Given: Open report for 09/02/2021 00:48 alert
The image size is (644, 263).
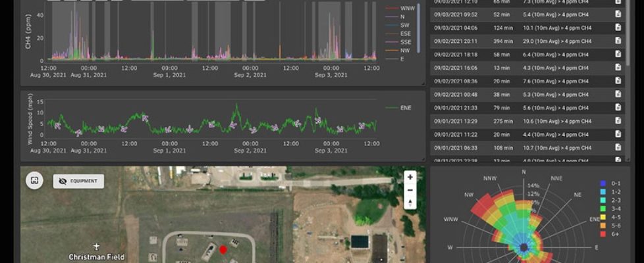Looking at the screenshot, I should click(x=618, y=94).
